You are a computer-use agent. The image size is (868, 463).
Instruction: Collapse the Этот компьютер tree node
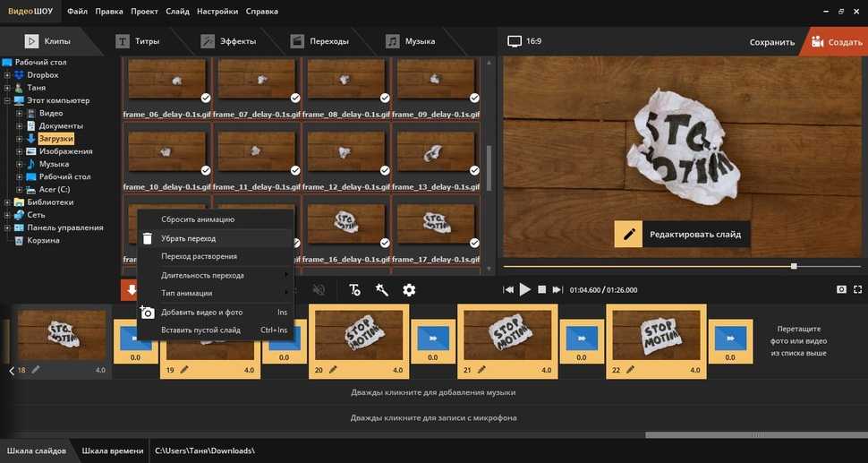[7, 100]
